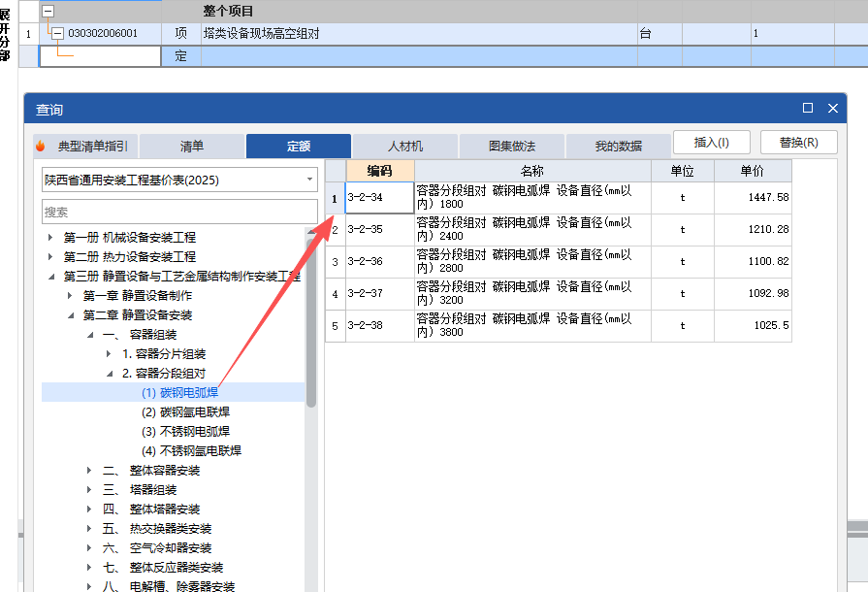Open the 陕西省通用安装工程基价表(2025) dropdown

click(309, 180)
